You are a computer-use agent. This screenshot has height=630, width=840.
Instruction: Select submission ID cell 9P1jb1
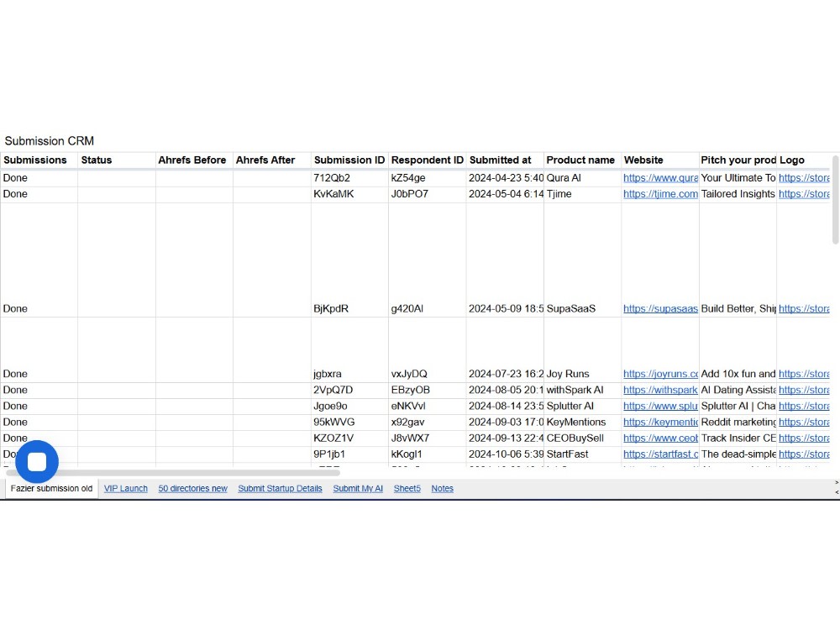(349, 454)
